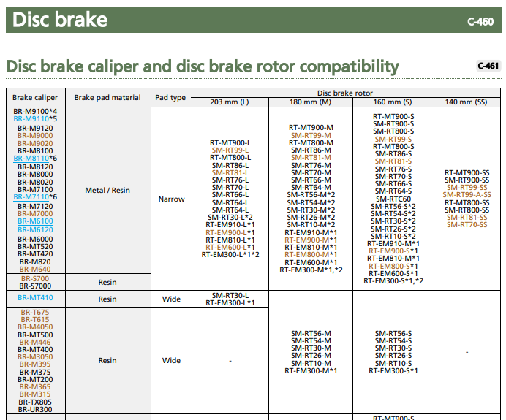The image size is (506, 420).
Task: Open the BR-M9110 caliper link
Action: [31, 119]
